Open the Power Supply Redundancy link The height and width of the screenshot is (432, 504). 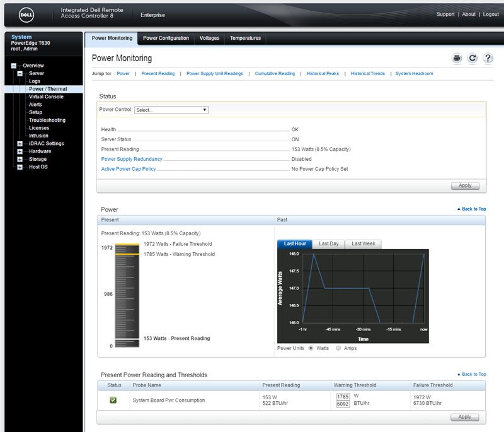click(132, 159)
